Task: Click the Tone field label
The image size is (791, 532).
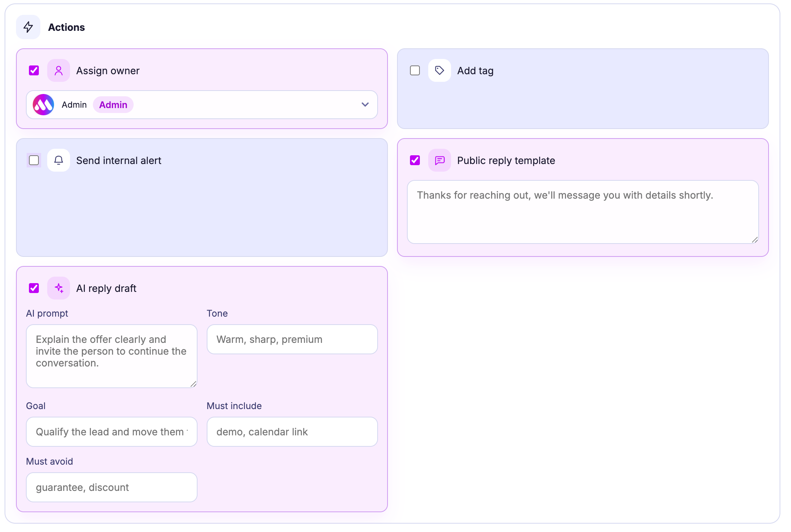Action: [217, 314]
